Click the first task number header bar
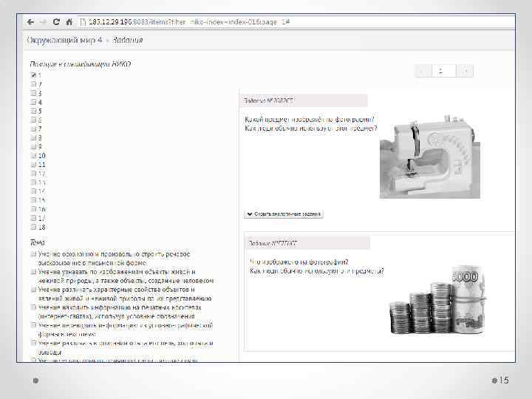The width and height of the screenshot is (532, 399). tap(304, 100)
